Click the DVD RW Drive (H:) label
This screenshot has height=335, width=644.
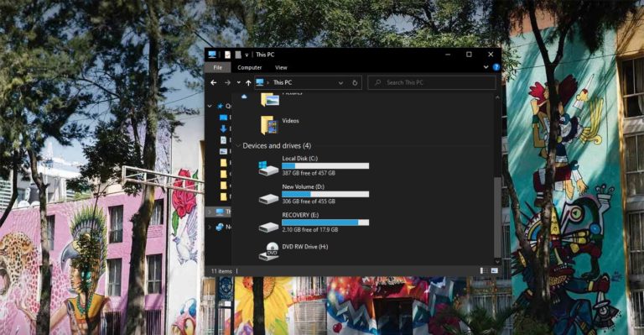(304, 247)
